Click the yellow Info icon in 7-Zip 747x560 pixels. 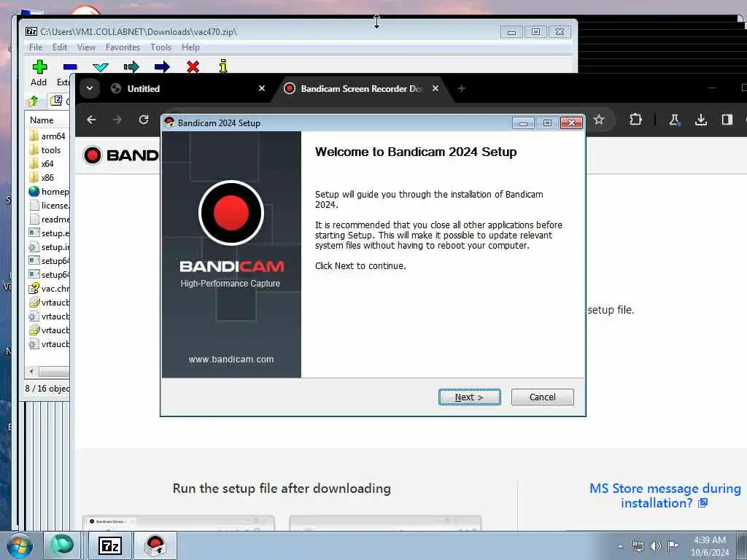coord(223,66)
